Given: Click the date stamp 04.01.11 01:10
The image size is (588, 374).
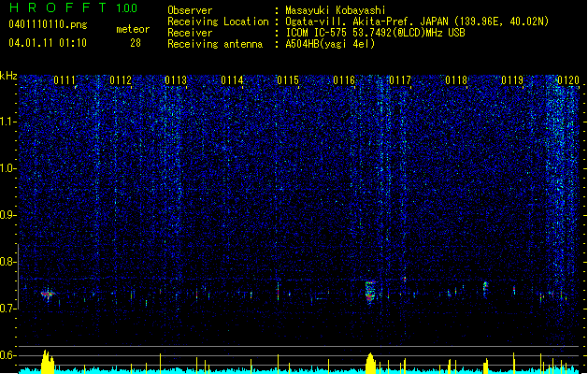Looking at the screenshot, I should (48, 43).
